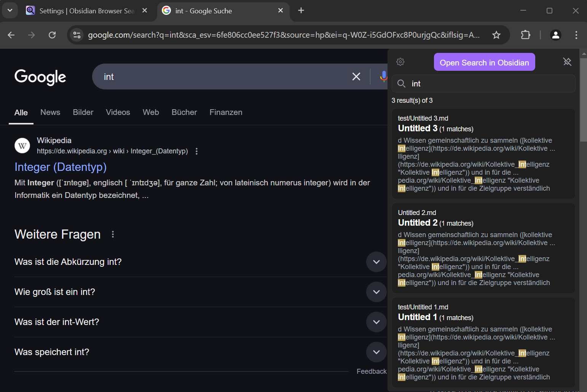Viewport: 587px width, 392px height.
Task: Clear the Google search box
Action: click(356, 76)
